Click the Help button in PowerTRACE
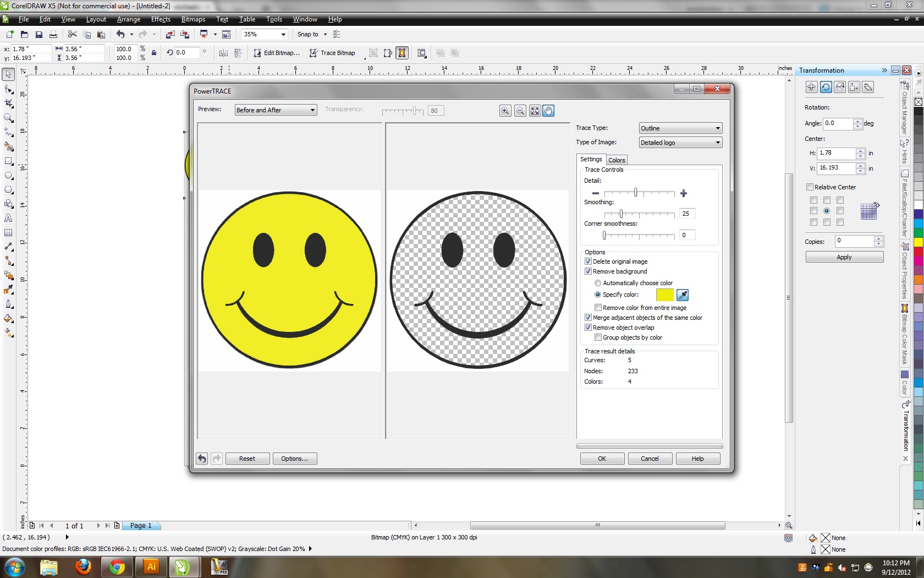The height and width of the screenshot is (578, 924). coord(698,459)
